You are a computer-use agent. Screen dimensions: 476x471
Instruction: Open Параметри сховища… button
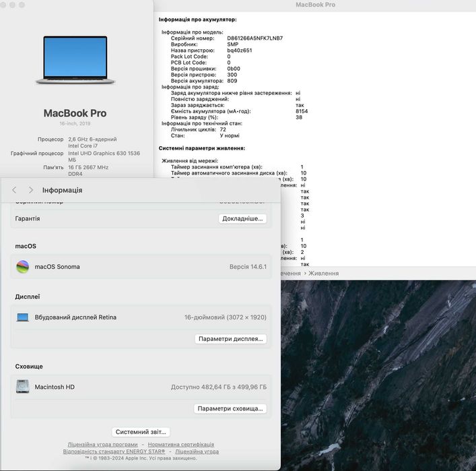click(x=230, y=408)
